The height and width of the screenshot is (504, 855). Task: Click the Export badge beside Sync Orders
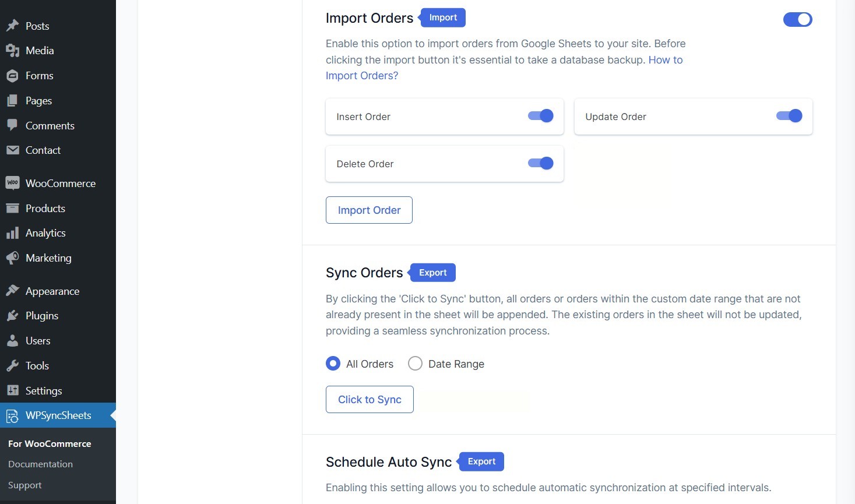(432, 272)
